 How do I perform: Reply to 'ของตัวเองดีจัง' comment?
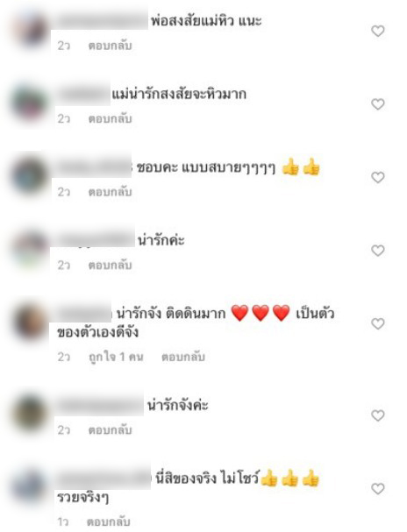point(183,357)
